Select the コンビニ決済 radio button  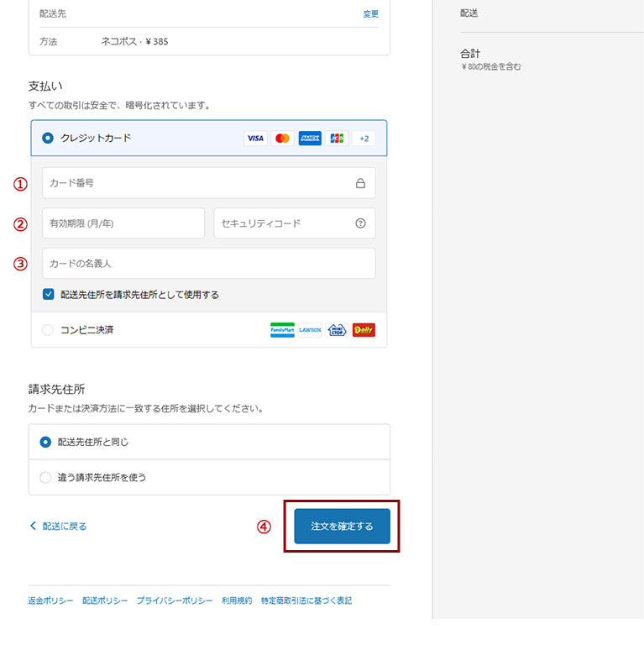[x=48, y=330]
